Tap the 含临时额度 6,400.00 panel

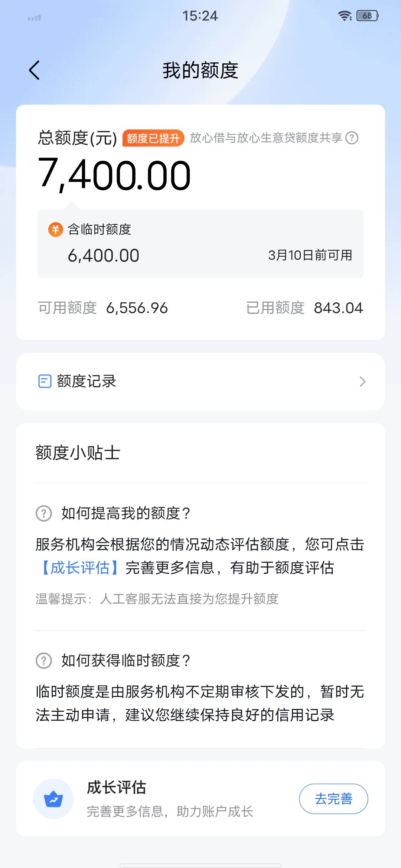pos(200,244)
